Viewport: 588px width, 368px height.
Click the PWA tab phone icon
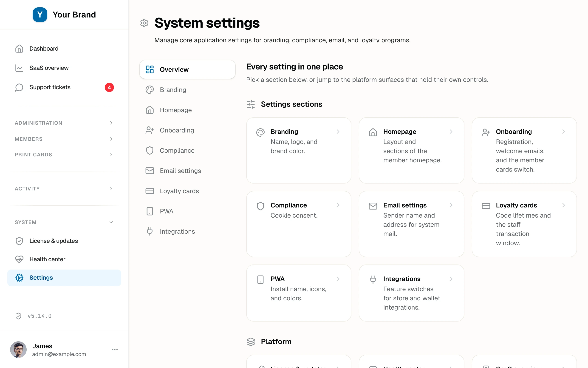tap(150, 211)
